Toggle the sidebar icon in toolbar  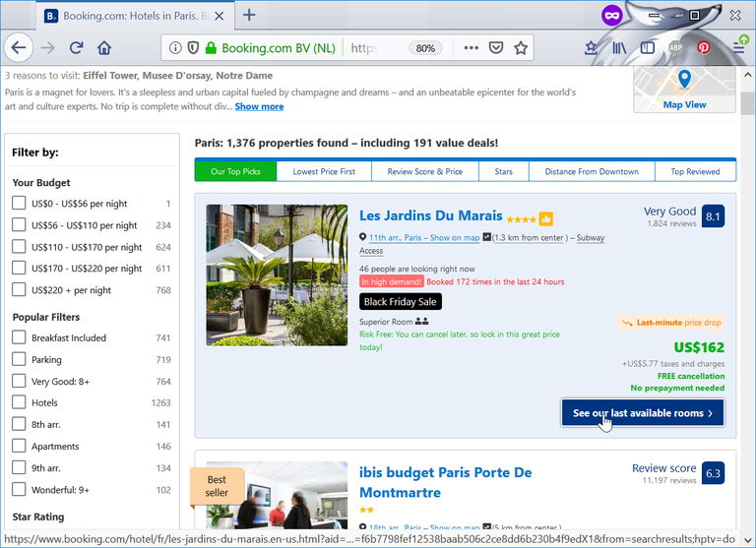647,47
